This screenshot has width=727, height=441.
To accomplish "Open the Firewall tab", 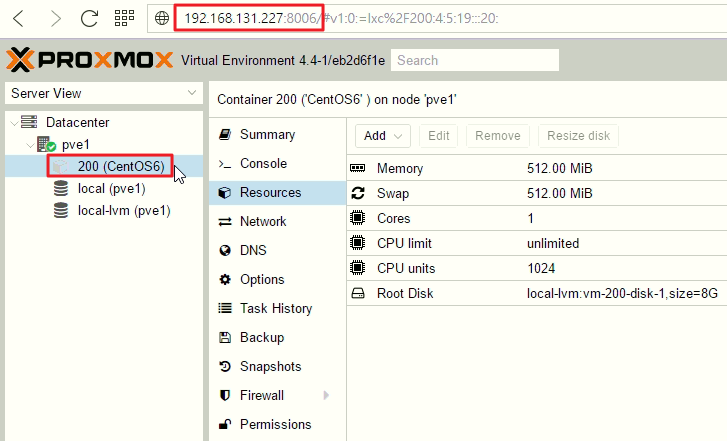I will [x=277, y=396].
